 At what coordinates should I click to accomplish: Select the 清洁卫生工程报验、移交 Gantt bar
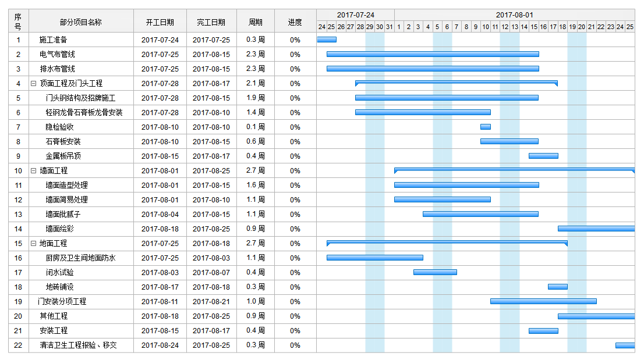[x=625, y=345]
